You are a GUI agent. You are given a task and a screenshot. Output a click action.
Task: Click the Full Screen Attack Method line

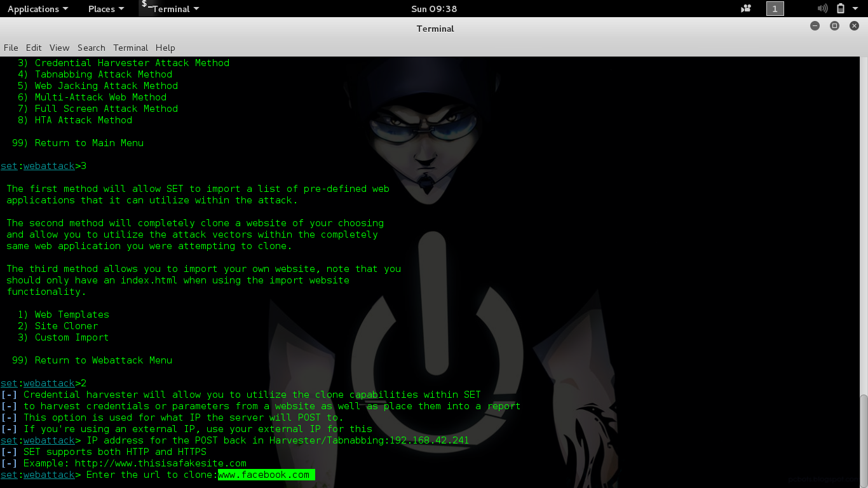coord(97,109)
